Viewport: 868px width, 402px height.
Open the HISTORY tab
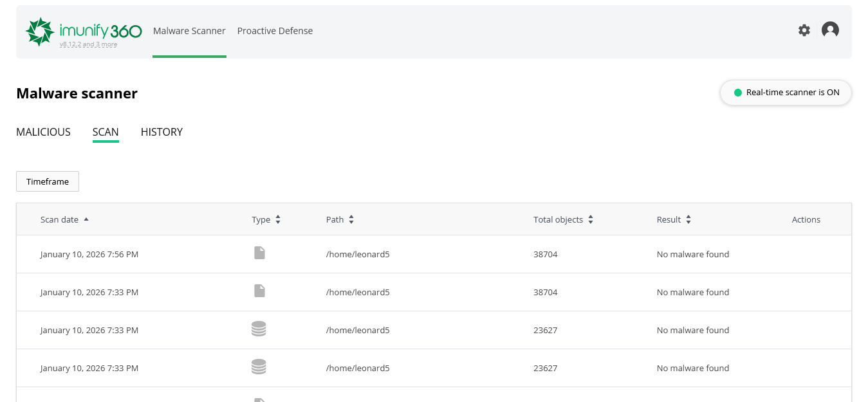[162, 132]
